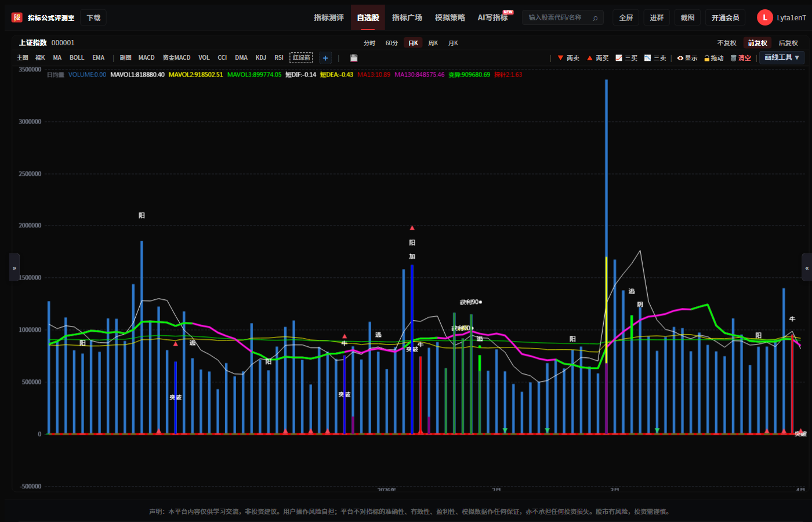Toggle the 拖动 lock option

click(714, 58)
